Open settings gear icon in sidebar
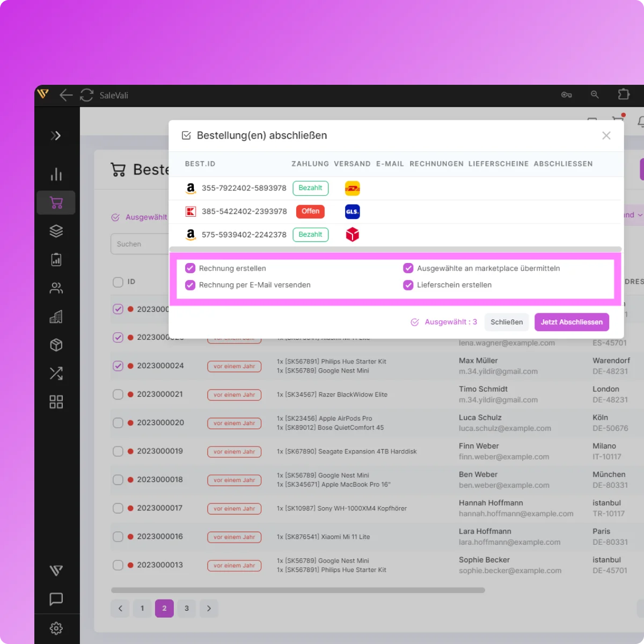 pyautogui.click(x=56, y=628)
